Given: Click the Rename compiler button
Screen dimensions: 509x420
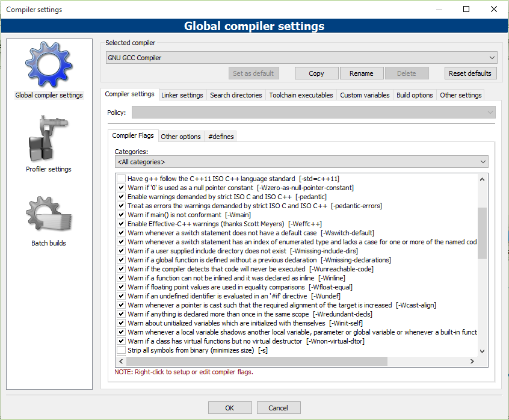Looking at the screenshot, I should click(x=362, y=73).
